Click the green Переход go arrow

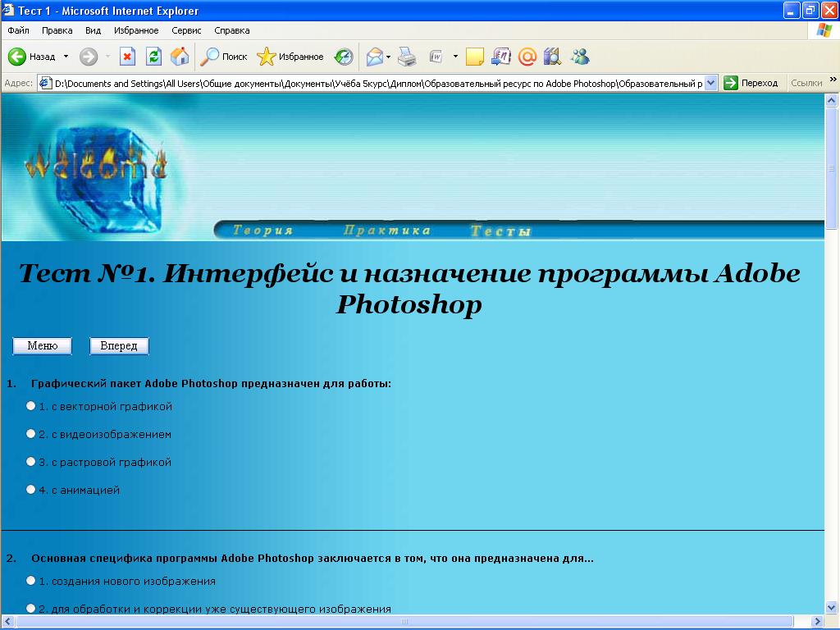click(x=731, y=83)
